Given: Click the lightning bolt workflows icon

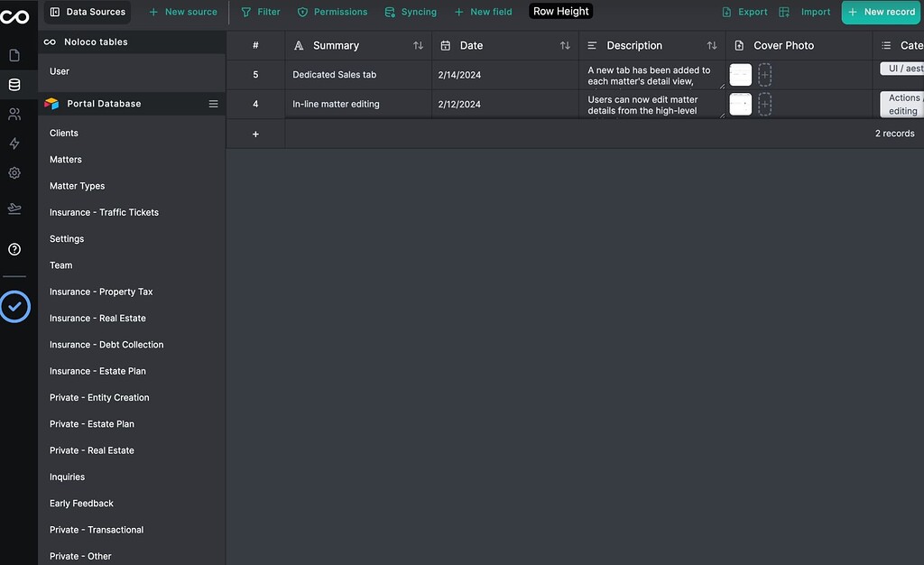Looking at the screenshot, I should [15, 144].
